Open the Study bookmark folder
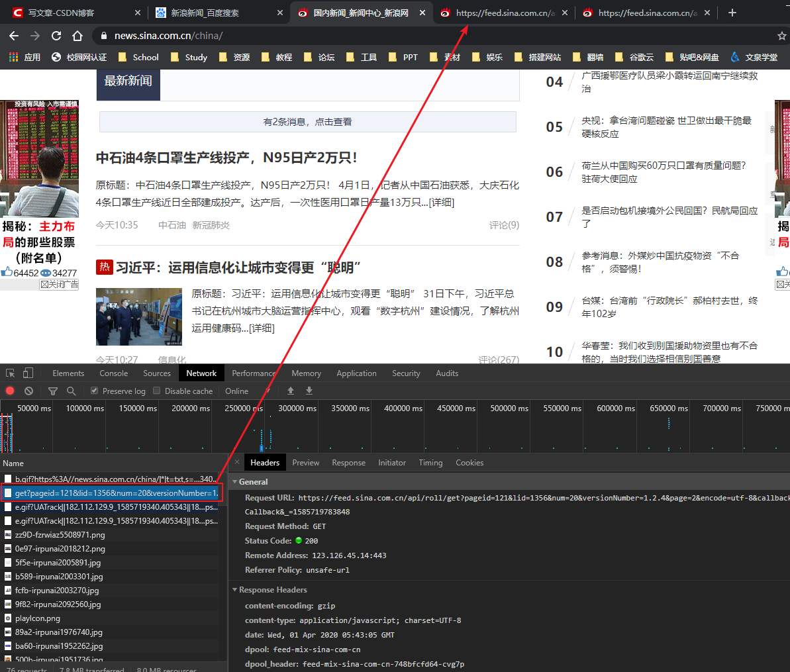The height and width of the screenshot is (672, 790). point(189,57)
